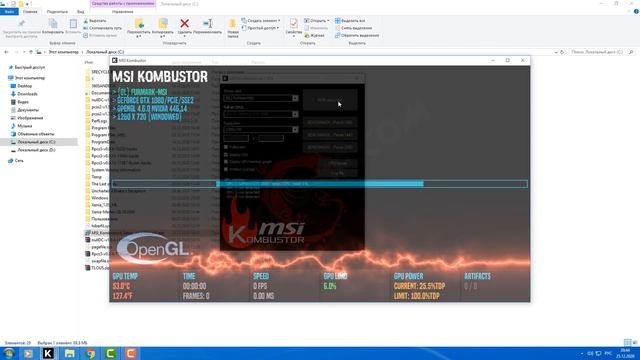Click the Pin to Quick Access icon
This screenshot has height=360, width=640.
click(22, 24)
